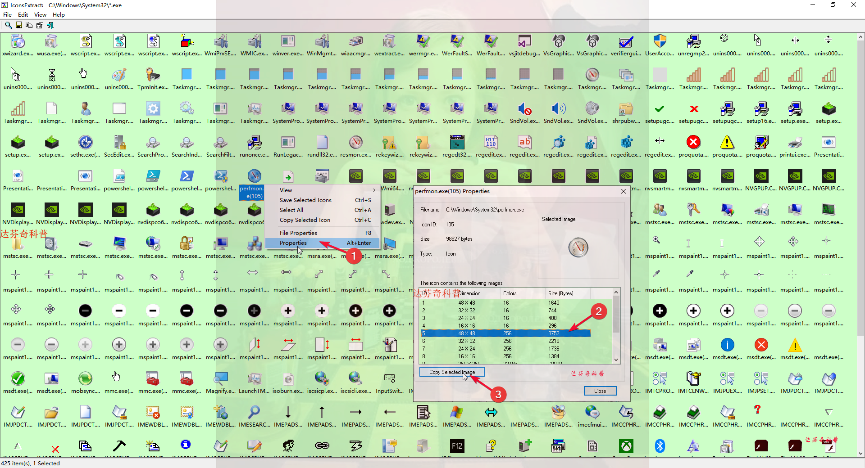Choose Copy Selected Icon from context menu
Viewport: 865px width, 468px height.
(x=322, y=220)
